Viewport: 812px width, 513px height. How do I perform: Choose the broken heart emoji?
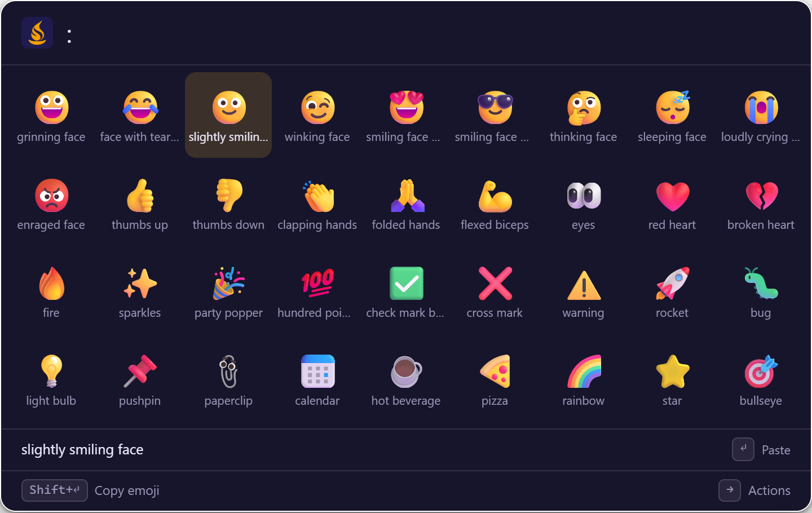(761, 203)
